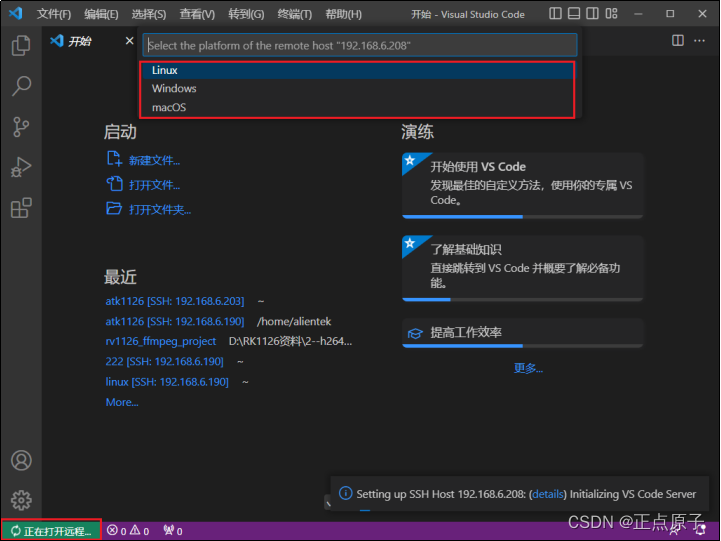The height and width of the screenshot is (541, 721).
Task: Click the folder icon beside 打开文件夹
Action: (114, 208)
